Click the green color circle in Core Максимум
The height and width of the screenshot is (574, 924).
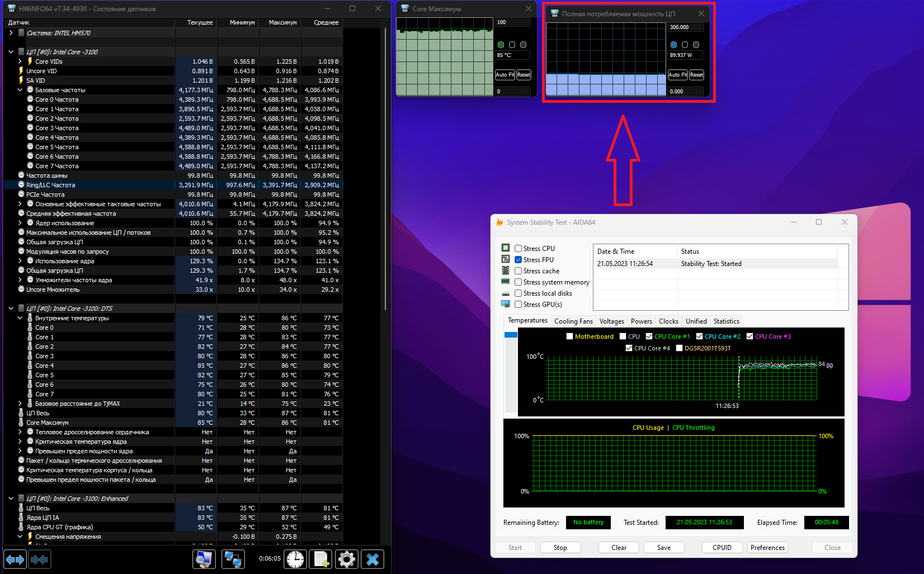501,45
